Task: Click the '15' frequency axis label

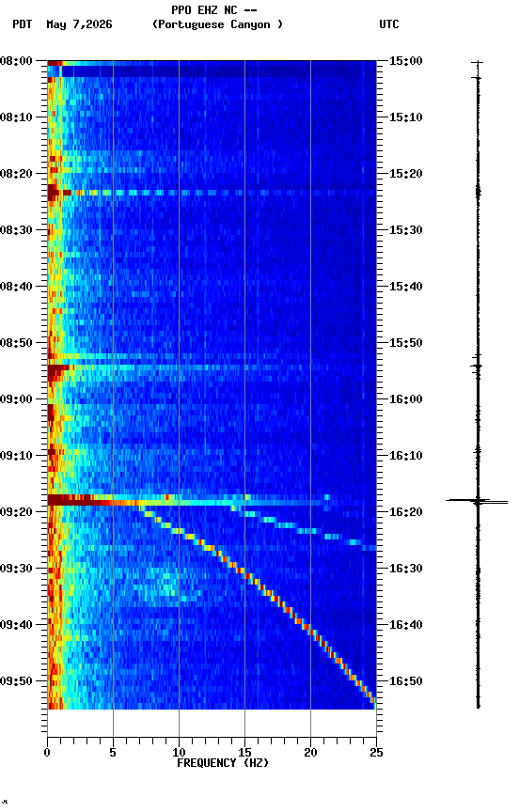Action: (x=244, y=753)
